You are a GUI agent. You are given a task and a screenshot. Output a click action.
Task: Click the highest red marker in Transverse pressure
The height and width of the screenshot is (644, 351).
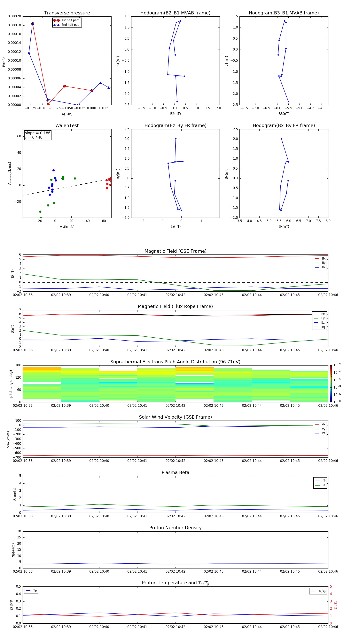pos(33,23)
